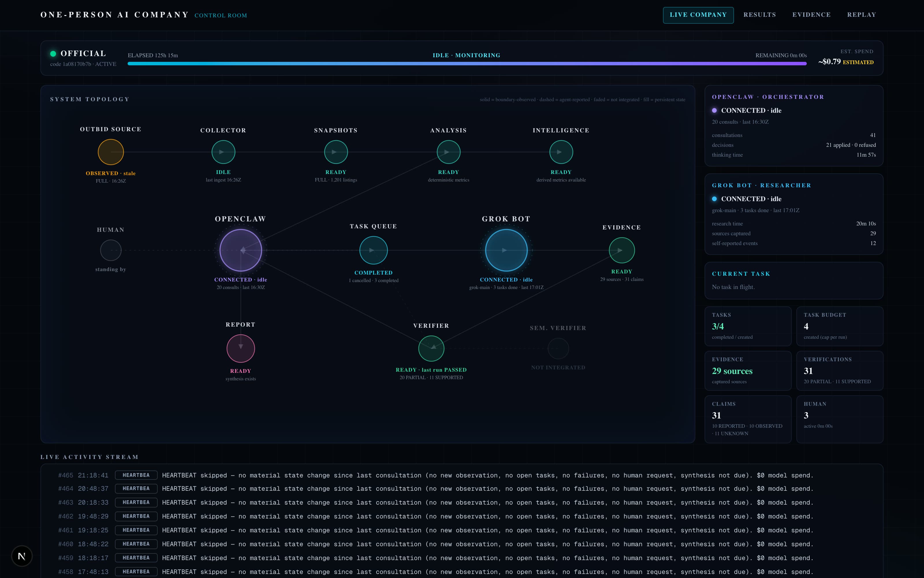
Task: Open the Results tab
Action: (x=759, y=15)
